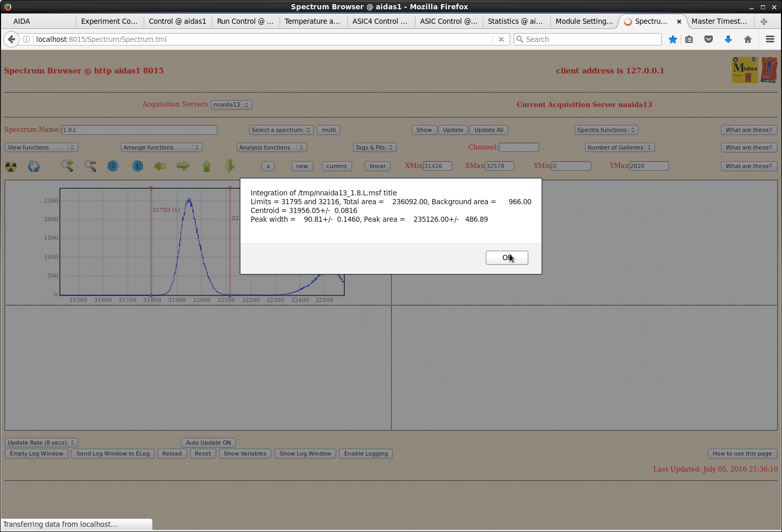782x532 pixels.
Task: Click the red logo beside Midas
Action: (769, 70)
